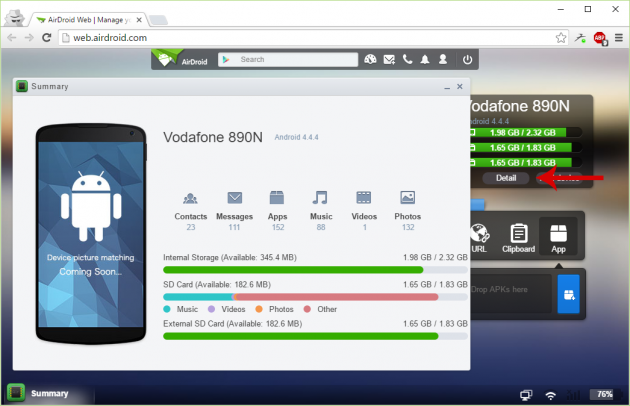Click the Google Play icon in search box
Image resolution: width=630 pixels, height=406 pixels.
[x=226, y=59]
